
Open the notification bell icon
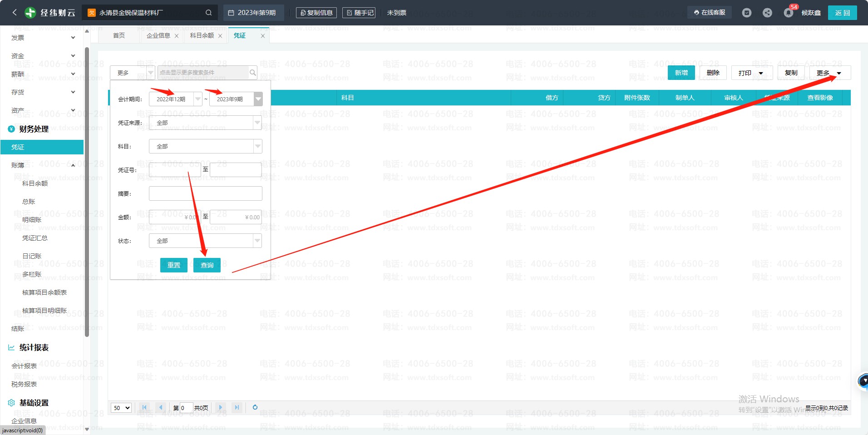(x=788, y=13)
